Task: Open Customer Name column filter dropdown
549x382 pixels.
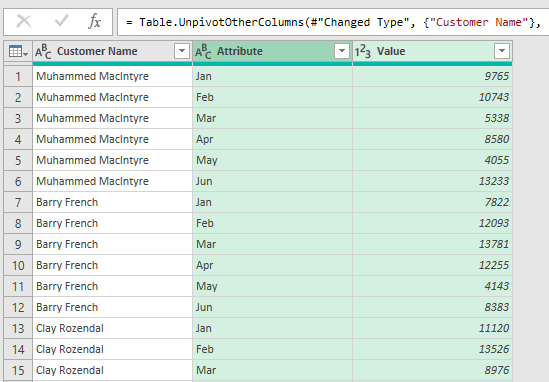Action: click(x=182, y=51)
